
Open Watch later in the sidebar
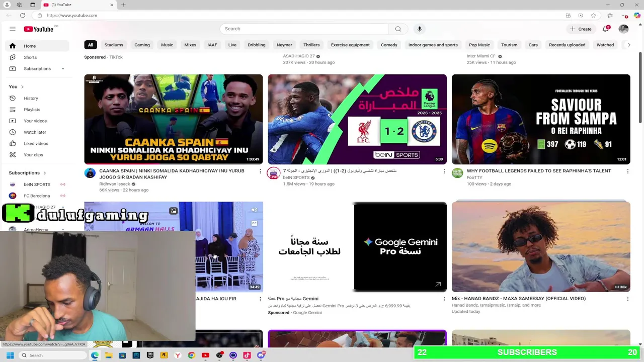point(35,132)
